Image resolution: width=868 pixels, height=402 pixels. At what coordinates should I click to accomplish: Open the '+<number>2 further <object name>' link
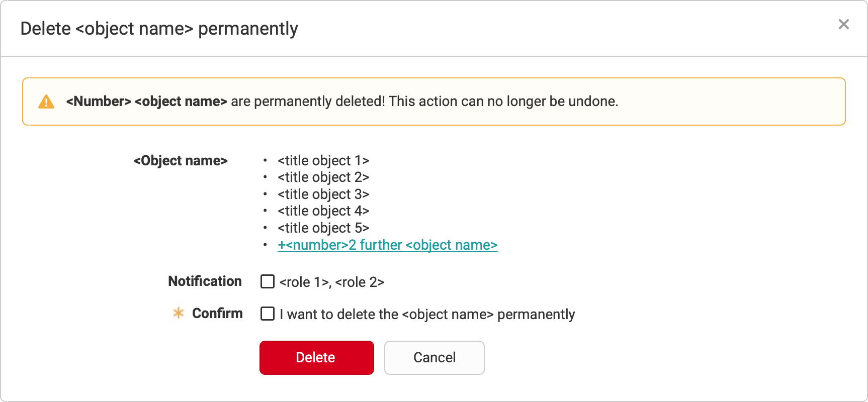point(387,245)
